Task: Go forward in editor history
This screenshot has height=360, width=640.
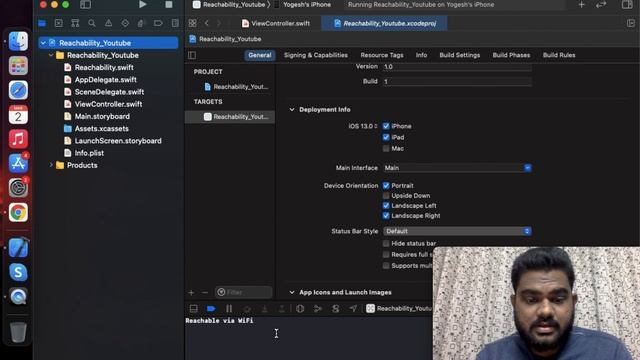Action: pyautogui.click(x=219, y=23)
